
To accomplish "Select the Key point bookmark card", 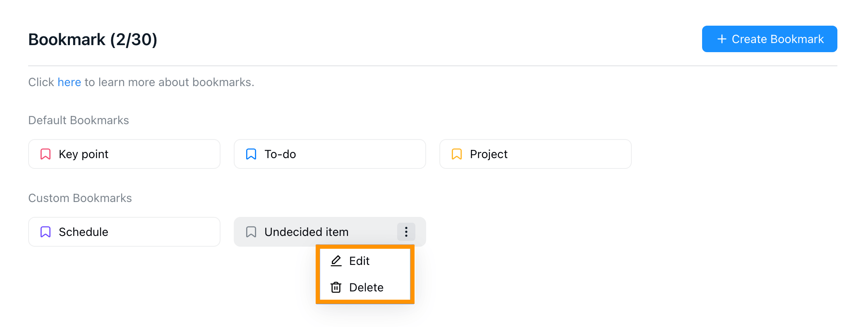I will (x=124, y=154).
